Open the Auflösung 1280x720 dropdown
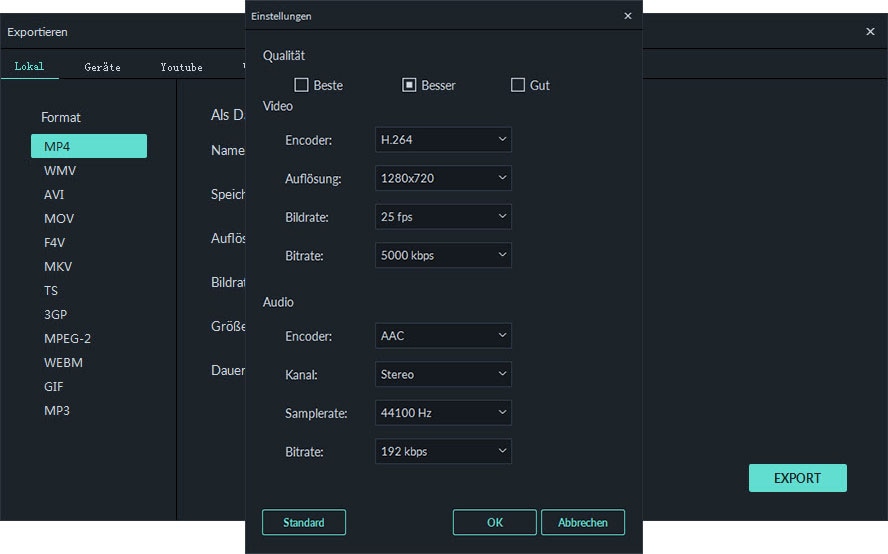This screenshot has width=888, height=554. [x=443, y=178]
